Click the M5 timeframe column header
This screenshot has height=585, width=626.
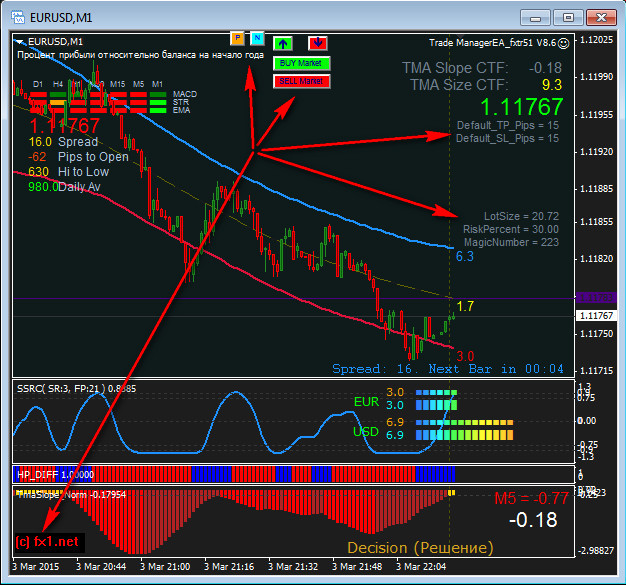click(x=139, y=84)
